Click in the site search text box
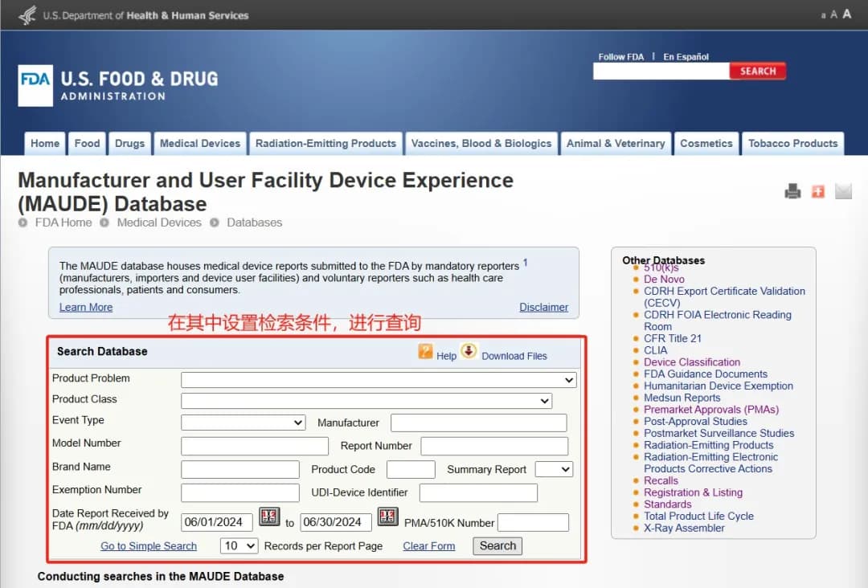Viewport: 868px width, 588px height. pyautogui.click(x=661, y=71)
